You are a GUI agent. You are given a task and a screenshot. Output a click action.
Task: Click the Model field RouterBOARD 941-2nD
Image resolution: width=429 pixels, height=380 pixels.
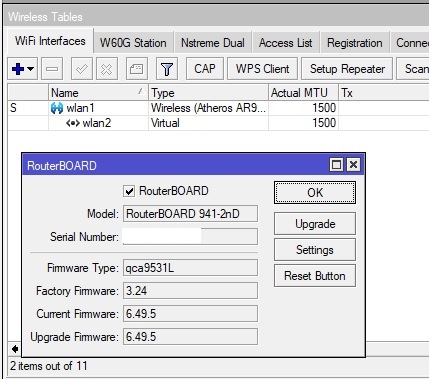(x=190, y=214)
